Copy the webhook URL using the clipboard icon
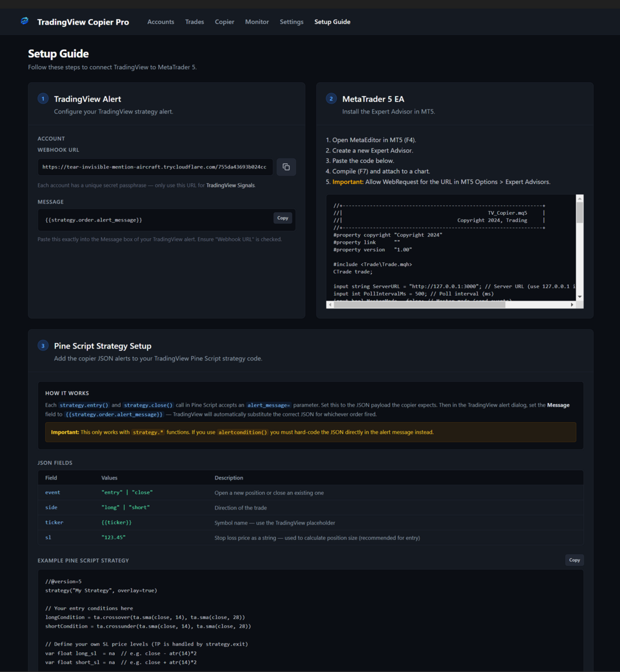The height and width of the screenshot is (672, 620). (x=286, y=167)
